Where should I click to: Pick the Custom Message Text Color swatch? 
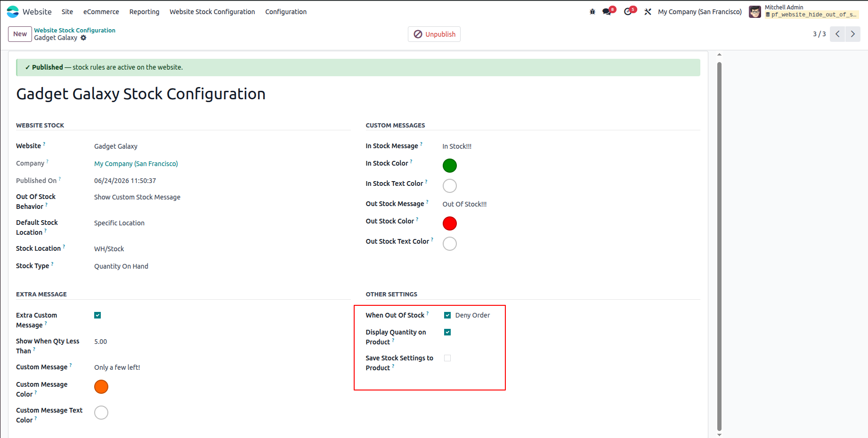(x=101, y=413)
